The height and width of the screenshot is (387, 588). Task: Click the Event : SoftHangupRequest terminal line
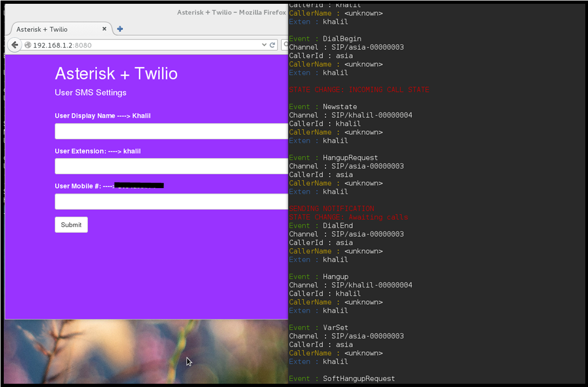(x=342, y=378)
